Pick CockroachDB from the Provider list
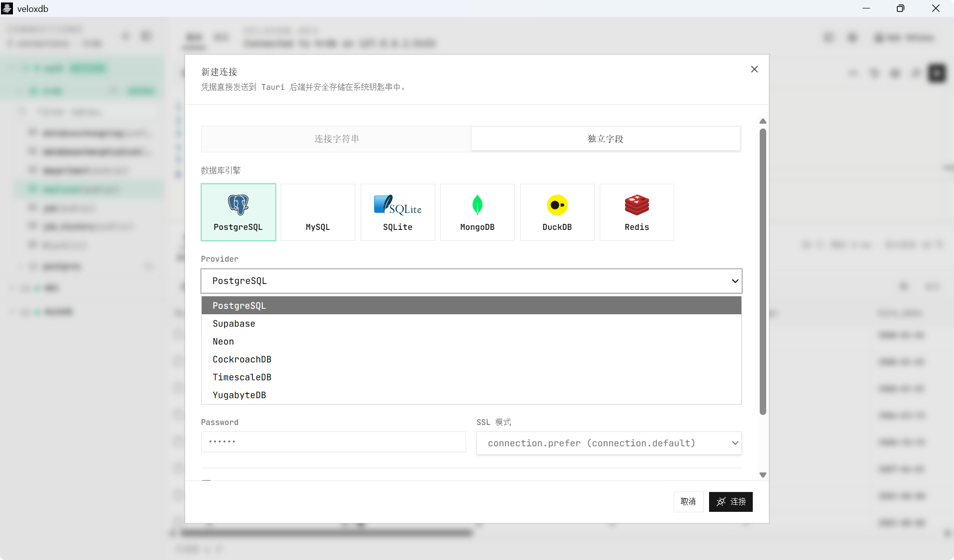954x560 pixels. (x=472, y=359)
